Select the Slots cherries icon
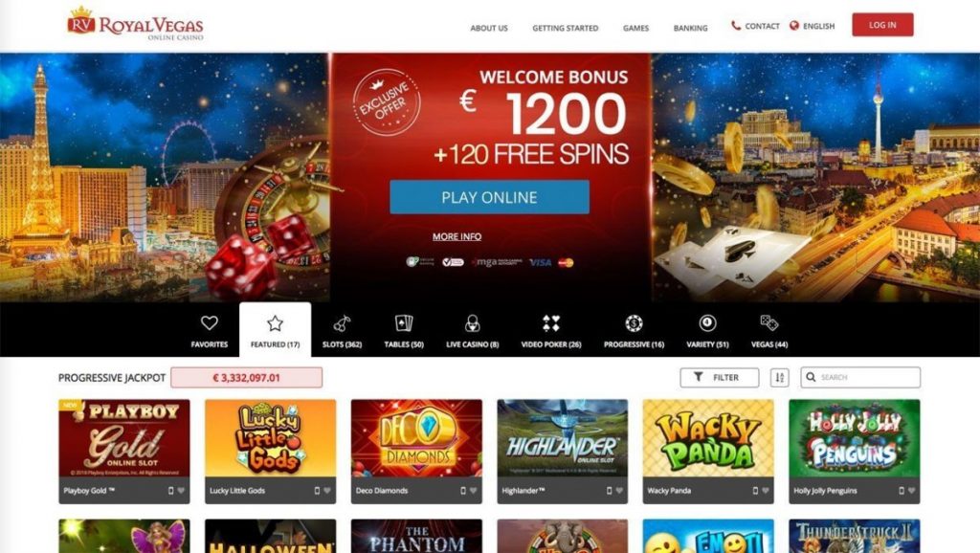 pyautogui.click(x=342, y=323)
